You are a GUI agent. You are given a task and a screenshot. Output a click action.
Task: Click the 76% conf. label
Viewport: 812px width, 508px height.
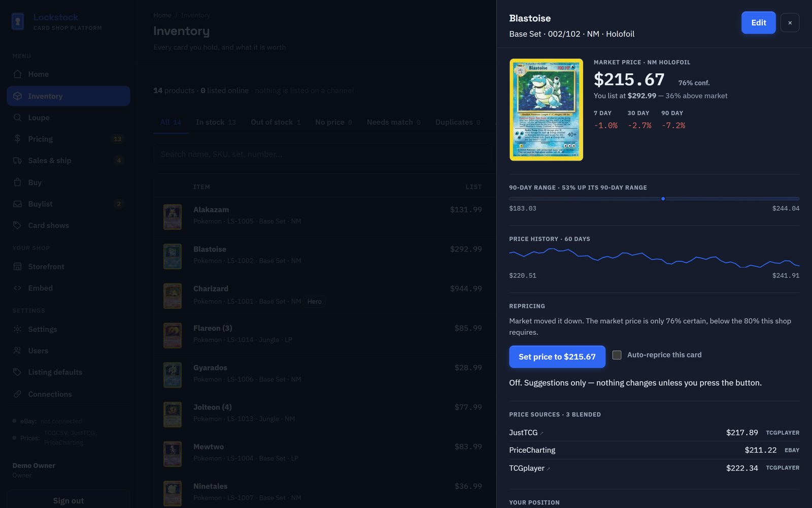(694, 83)
